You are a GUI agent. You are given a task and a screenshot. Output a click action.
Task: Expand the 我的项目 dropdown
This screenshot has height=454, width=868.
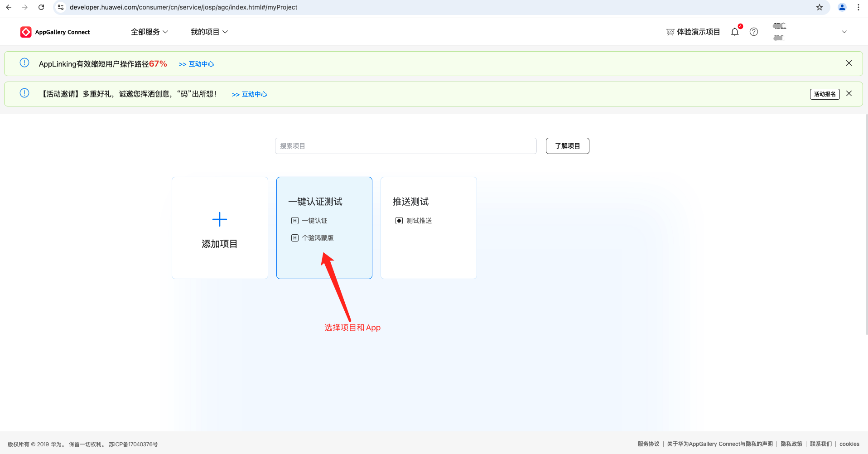tap(209, 32)
